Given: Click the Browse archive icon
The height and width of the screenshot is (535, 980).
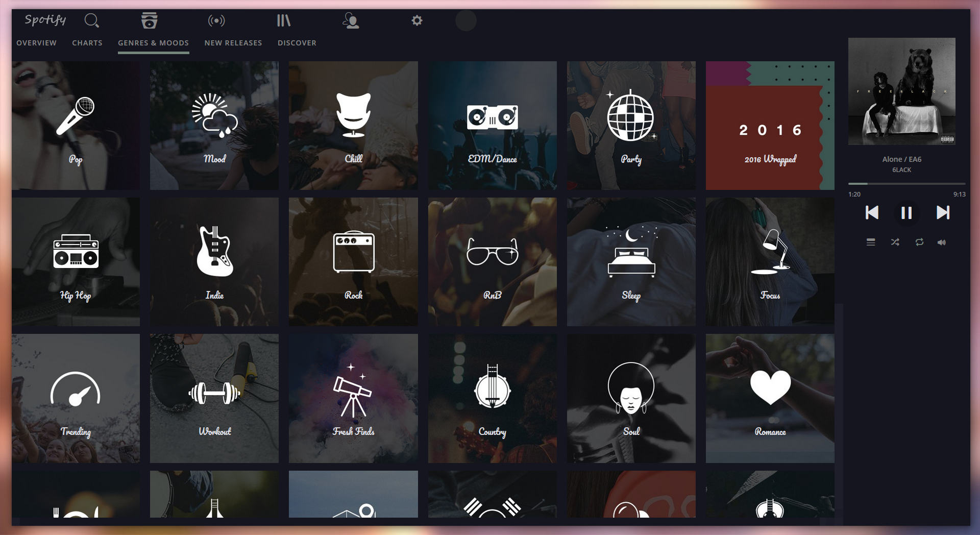Looking at the screenshot, I should point(149,20).
